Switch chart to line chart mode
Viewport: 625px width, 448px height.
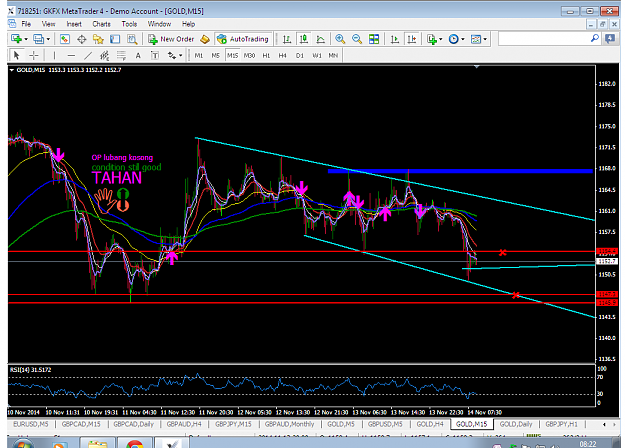[x=320, y=39]
